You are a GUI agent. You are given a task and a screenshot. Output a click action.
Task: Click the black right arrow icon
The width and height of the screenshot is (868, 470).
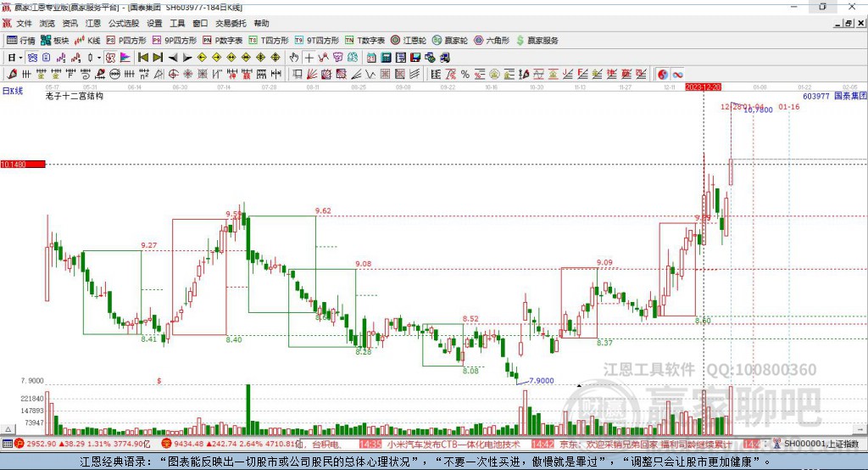[x=187, y=58]
